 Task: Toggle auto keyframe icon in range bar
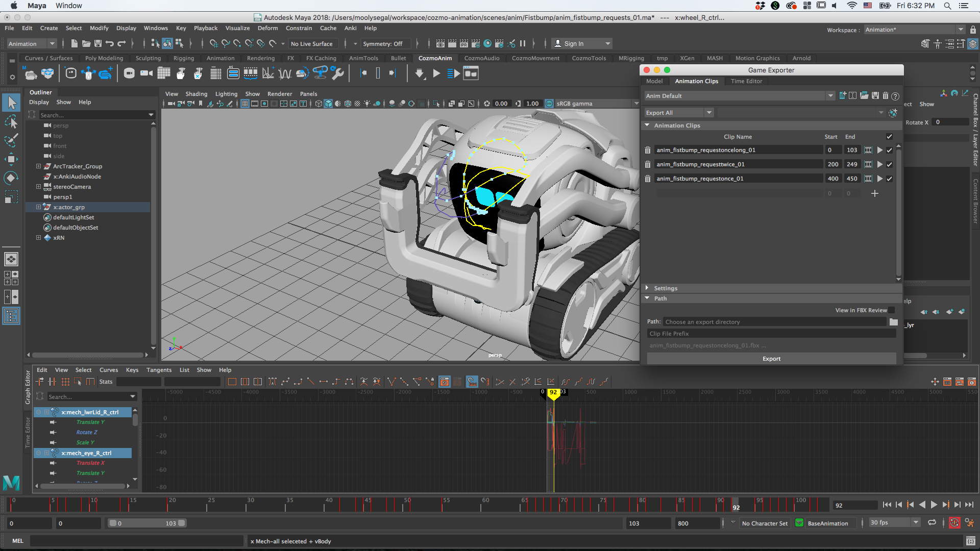click(954, 523)
